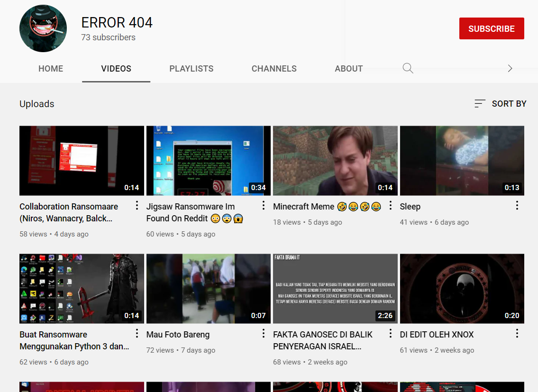Open DI EDIT OLEH XNOX video title

coord(437,335)
